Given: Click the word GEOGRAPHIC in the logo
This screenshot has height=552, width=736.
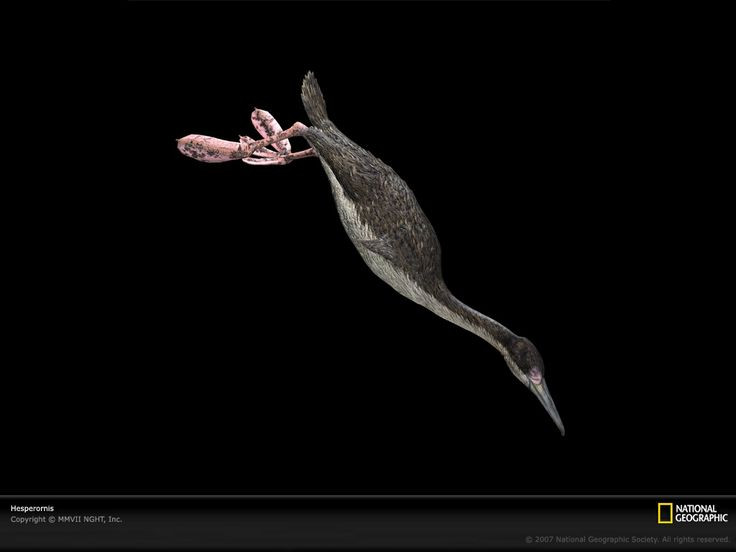Looking at the screenshot, I should 701,518.
